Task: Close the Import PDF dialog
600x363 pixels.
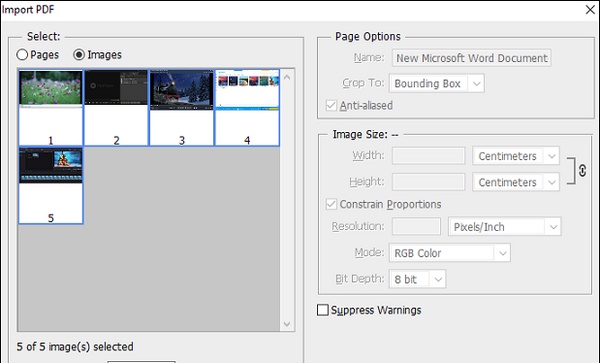Action: tap(590, 10)
